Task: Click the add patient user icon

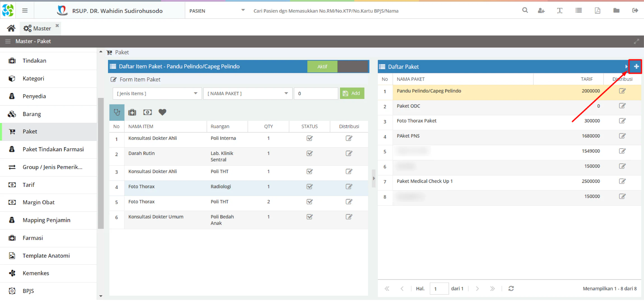Action: click(x=541, y=11)
